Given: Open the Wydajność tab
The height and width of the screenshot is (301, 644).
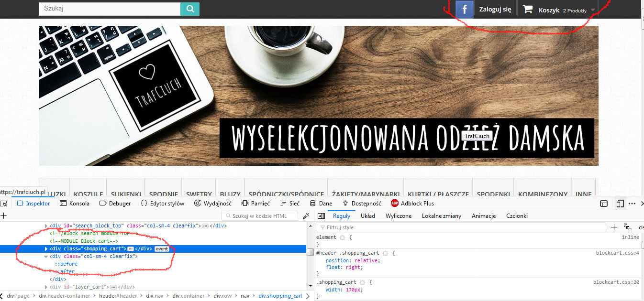Looking at the screenshot, I should [x=212, y=204].
